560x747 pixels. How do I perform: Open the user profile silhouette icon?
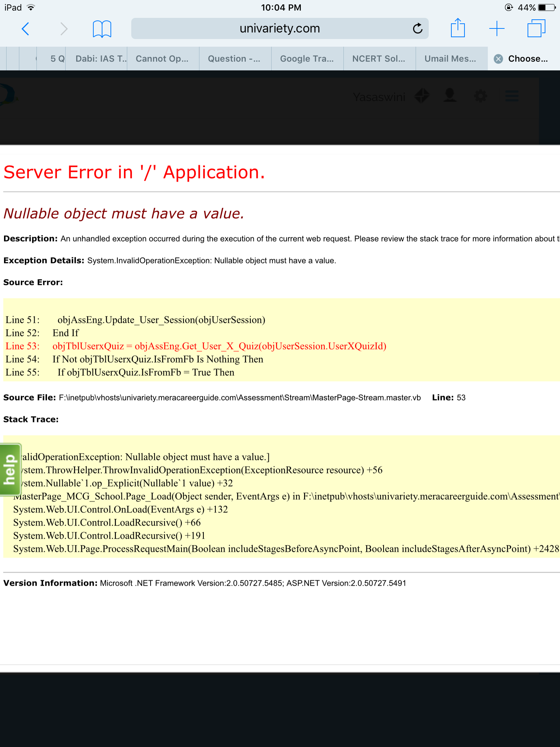pos(450,96)
